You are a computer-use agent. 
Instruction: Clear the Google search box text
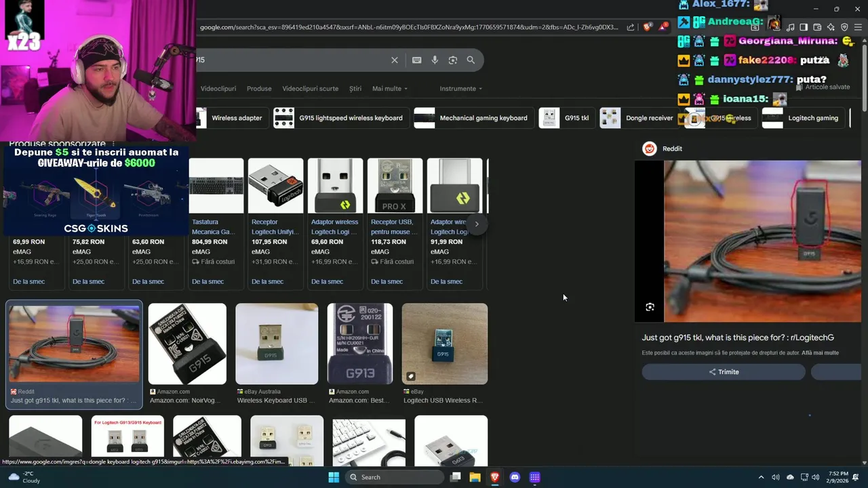[395, 60]
